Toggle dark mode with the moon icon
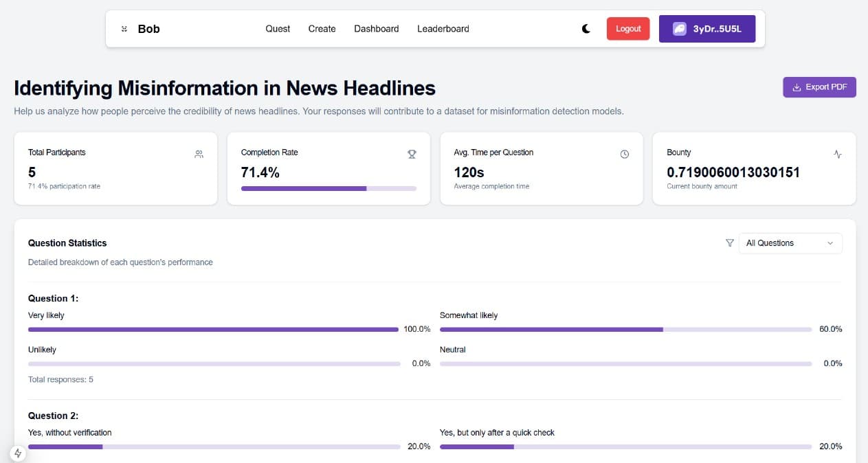The width and height of the screenshot is (868, 463). (586, 29)
